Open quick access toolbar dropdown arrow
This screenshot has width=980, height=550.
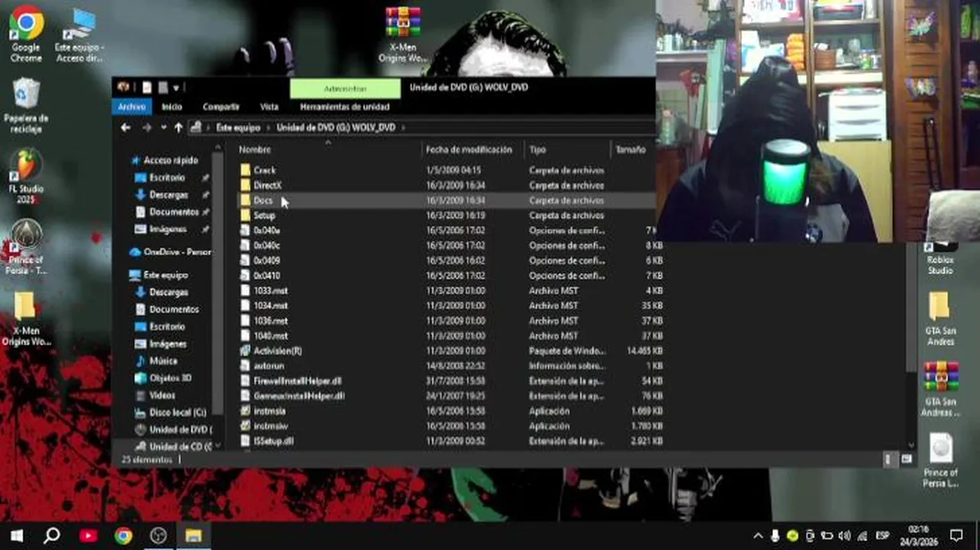(x=176, y=88)
